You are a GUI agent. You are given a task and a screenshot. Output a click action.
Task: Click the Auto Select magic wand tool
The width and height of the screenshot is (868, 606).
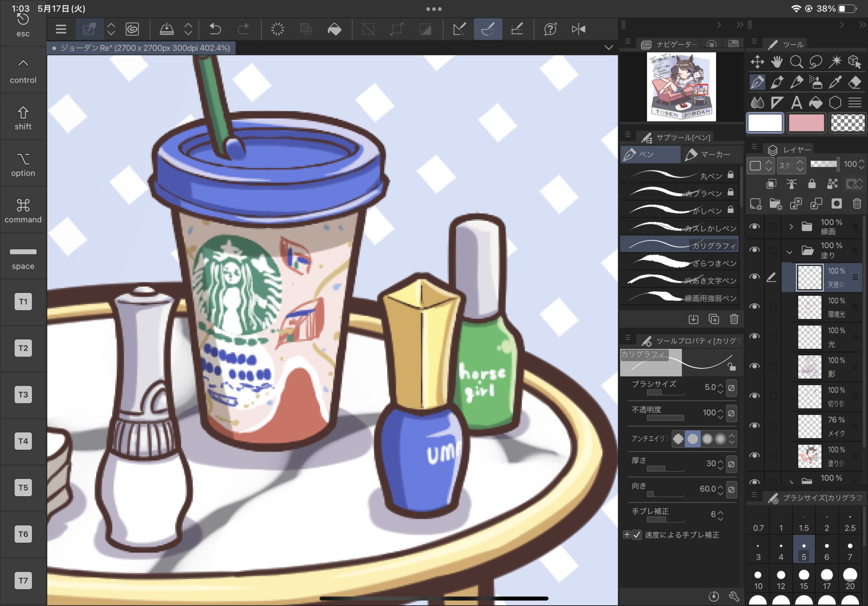pyautogui.click(x=835, y=62)
